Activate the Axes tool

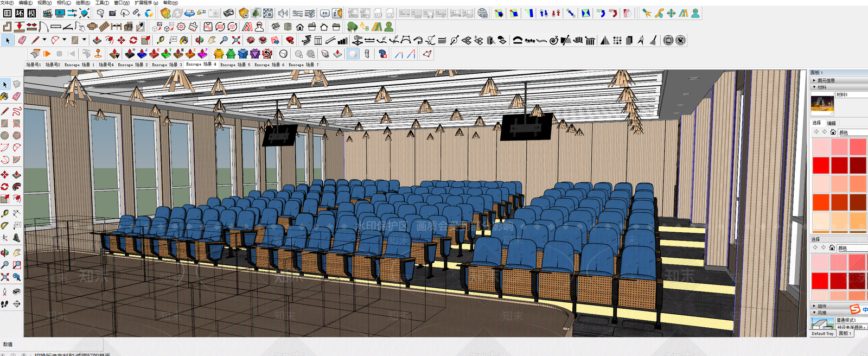point(5,238)
